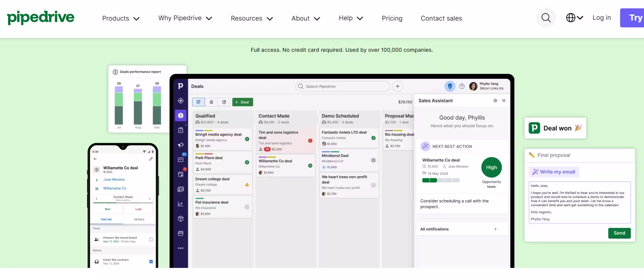Expand the Resources menu
Screen dimensions: 644x274
[252, 18]
